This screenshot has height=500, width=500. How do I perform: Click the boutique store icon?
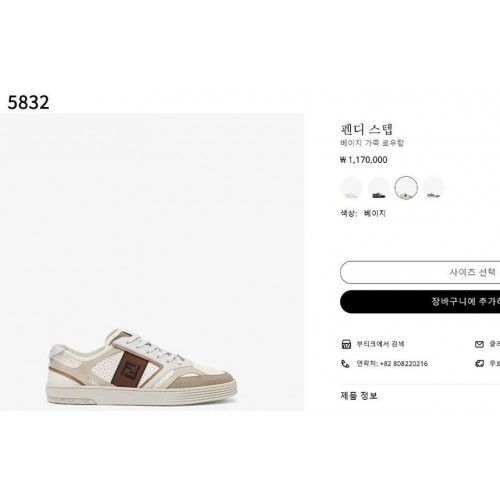point(346,344)
